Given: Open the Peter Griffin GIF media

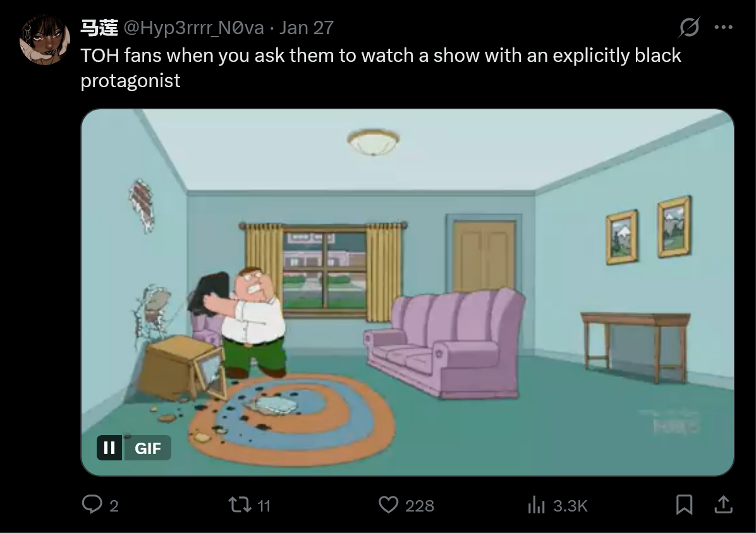Looking at the screenshot, I should (408, 292).
